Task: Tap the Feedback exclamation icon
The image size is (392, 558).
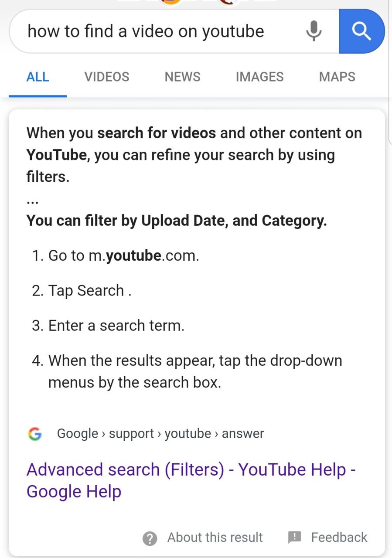Action: (295, 537)
